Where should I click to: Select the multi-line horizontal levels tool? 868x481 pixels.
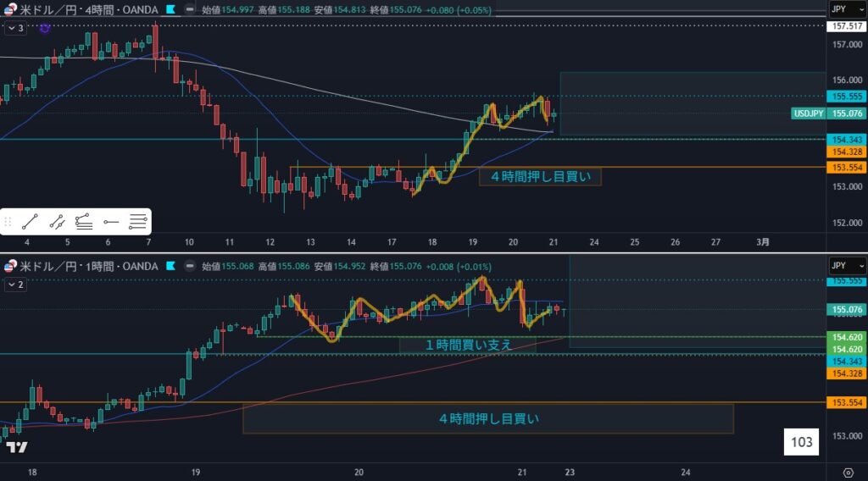[x=138, y=223]
